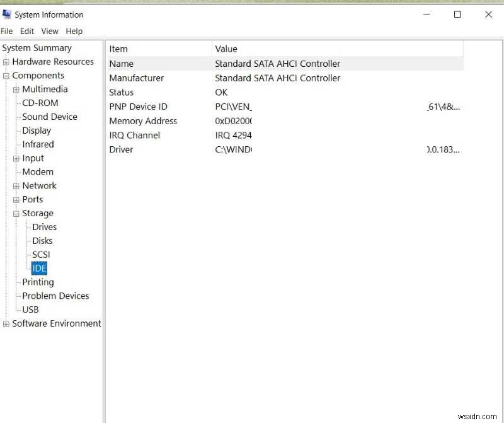Collapse the Components tree node
This screenshot has width=504, height=423.
pyautogui.click(x=6, y=75)
